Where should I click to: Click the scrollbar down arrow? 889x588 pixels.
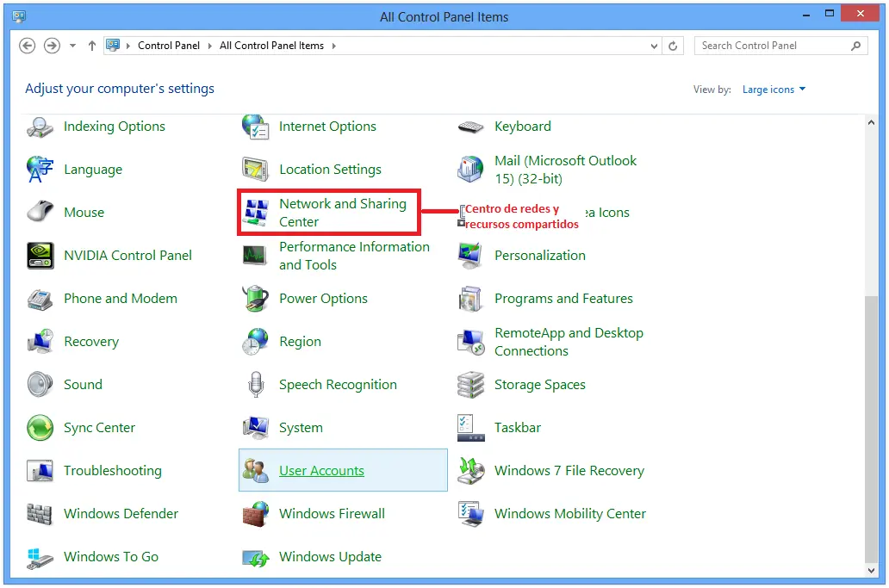(x=872, y=571)
